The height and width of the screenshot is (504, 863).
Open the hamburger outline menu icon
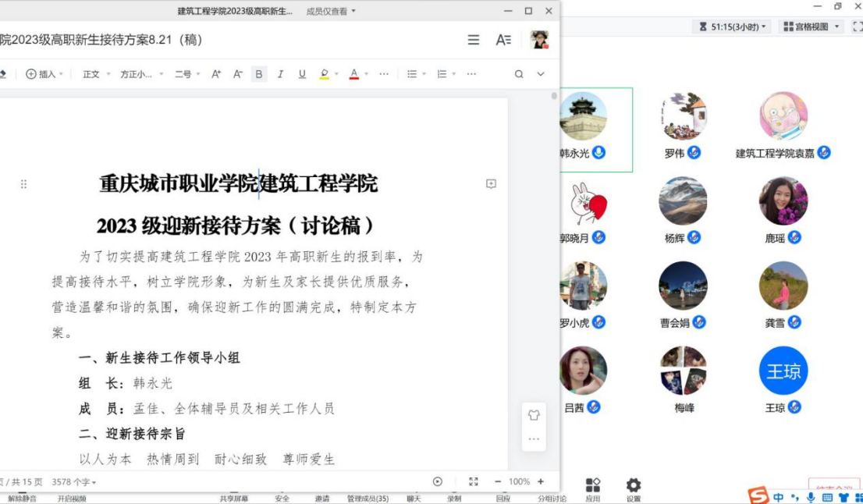(x=474, y=40)
